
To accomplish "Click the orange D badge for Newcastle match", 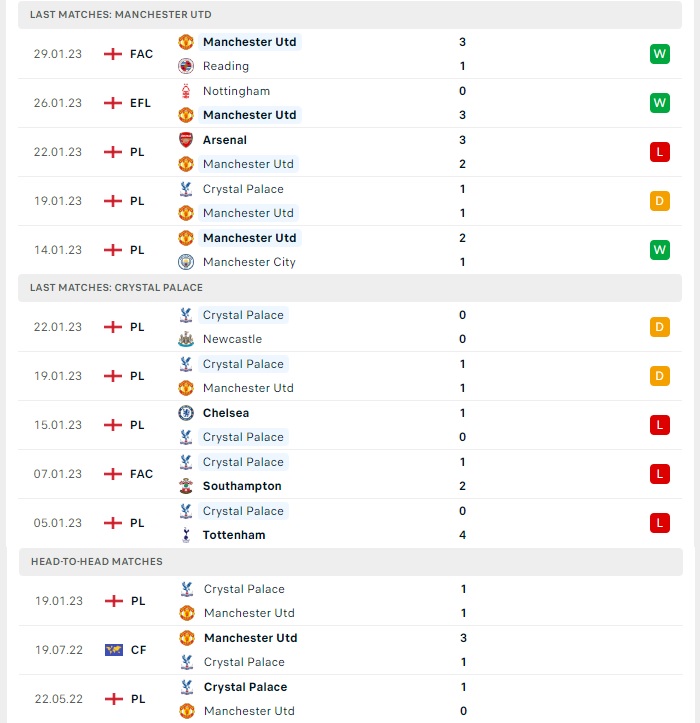I will click(x=659, y=327).
